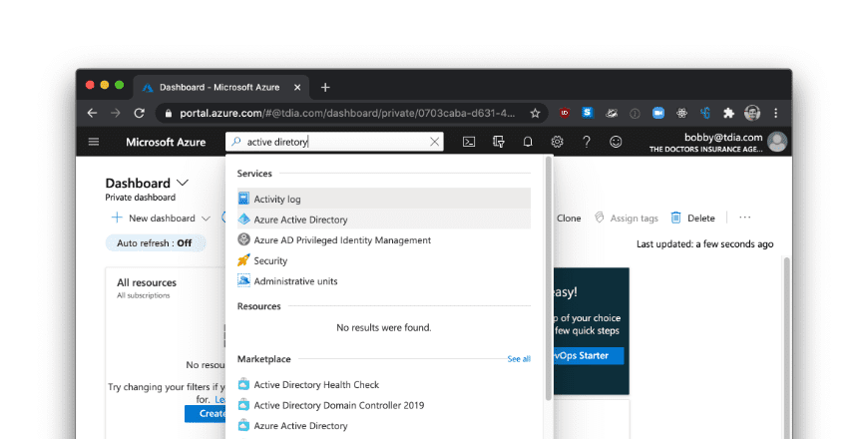Open Active Directory Health Check marketplace item
The image size is (868, 439).
click(x=384, y=384)
